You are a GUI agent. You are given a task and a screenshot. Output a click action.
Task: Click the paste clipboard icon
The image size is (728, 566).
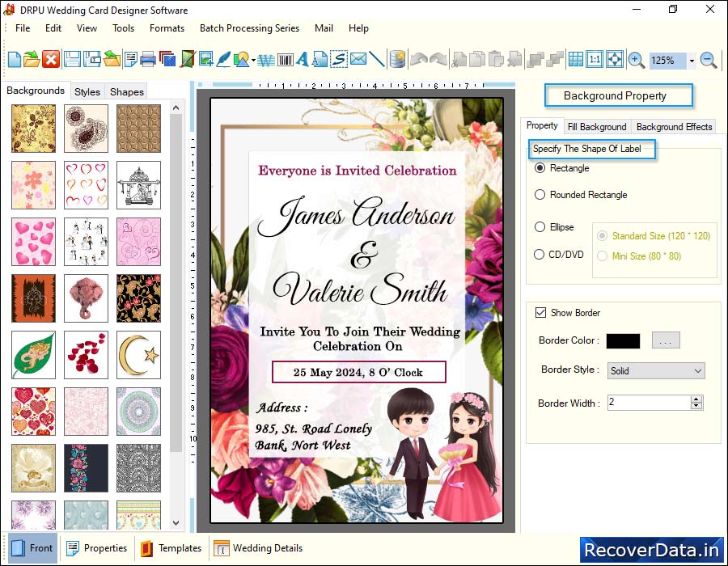tap(496, 59)
